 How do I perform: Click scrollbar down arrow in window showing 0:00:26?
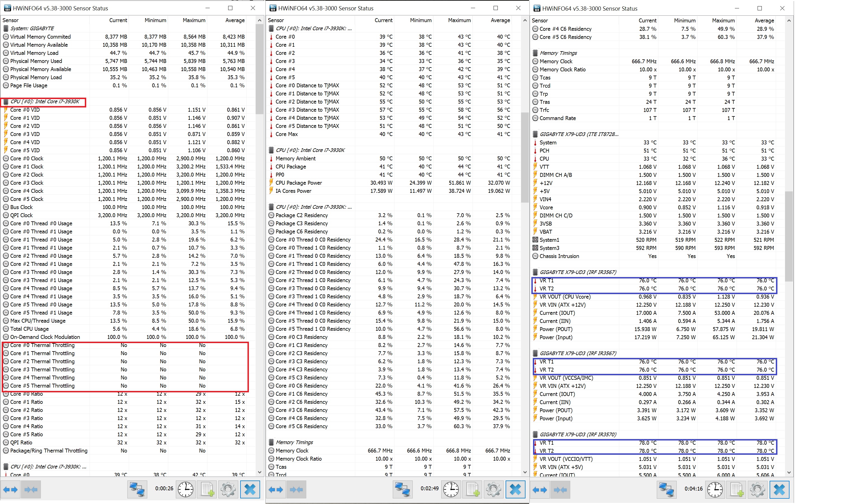(260, 472)
